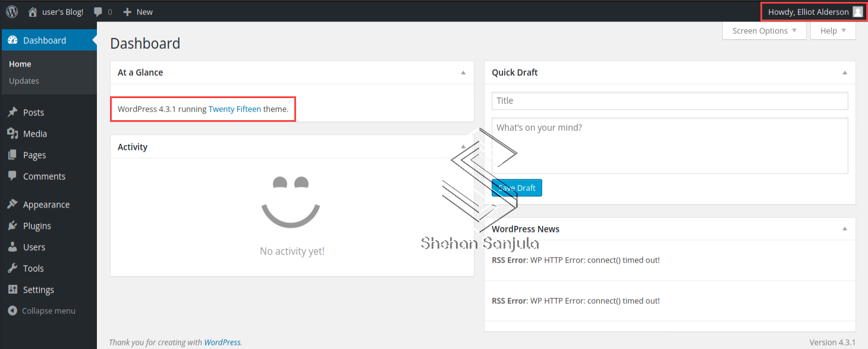Click the Quick Draft Title field
This screenshot has height=349, width=868.
(670, 100)
